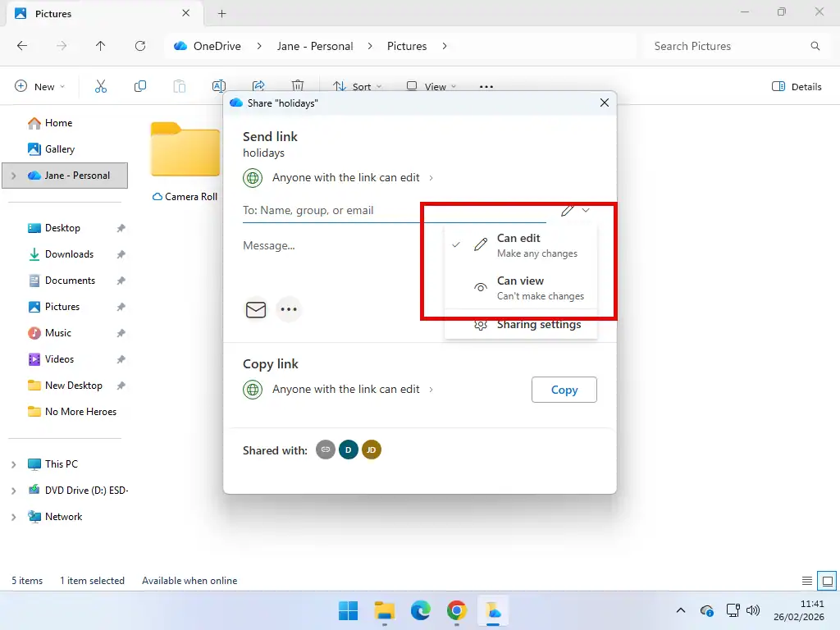The width and height of the screenshot is (840, 630).
Task: Click the more sharing options ellipsis icon
Action: pyautogui.click(x=289, y=309)
